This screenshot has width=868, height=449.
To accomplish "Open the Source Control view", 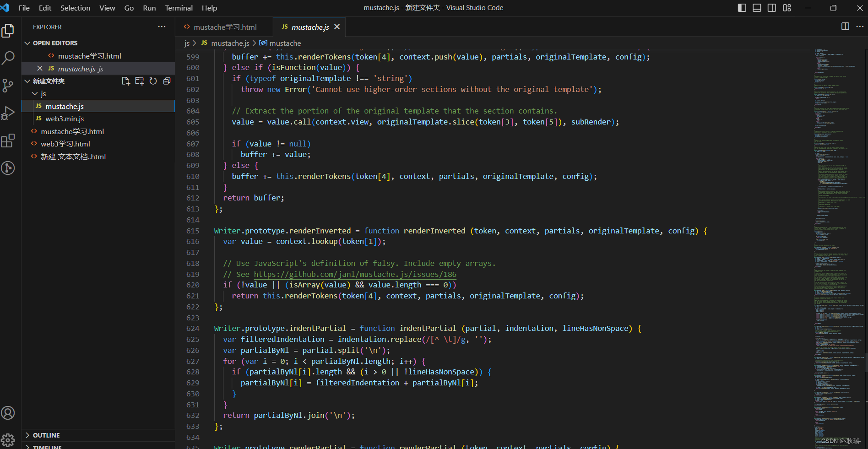I will coord(8,86).
